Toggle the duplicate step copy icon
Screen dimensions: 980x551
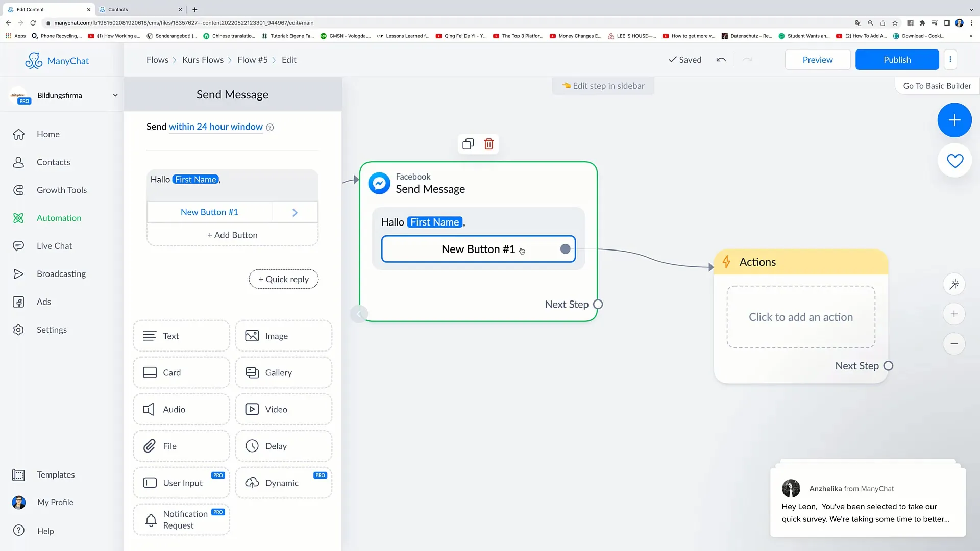pos(469,143)
